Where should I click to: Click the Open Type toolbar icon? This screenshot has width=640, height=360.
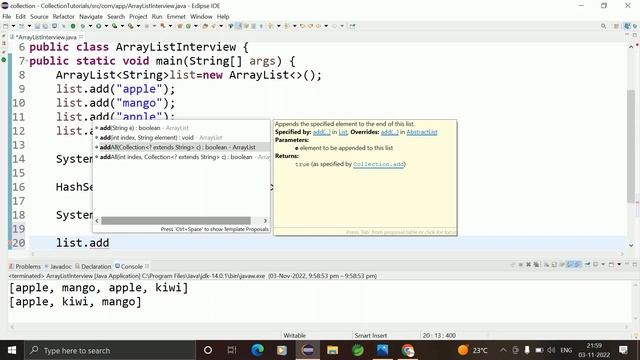[205, 26]
